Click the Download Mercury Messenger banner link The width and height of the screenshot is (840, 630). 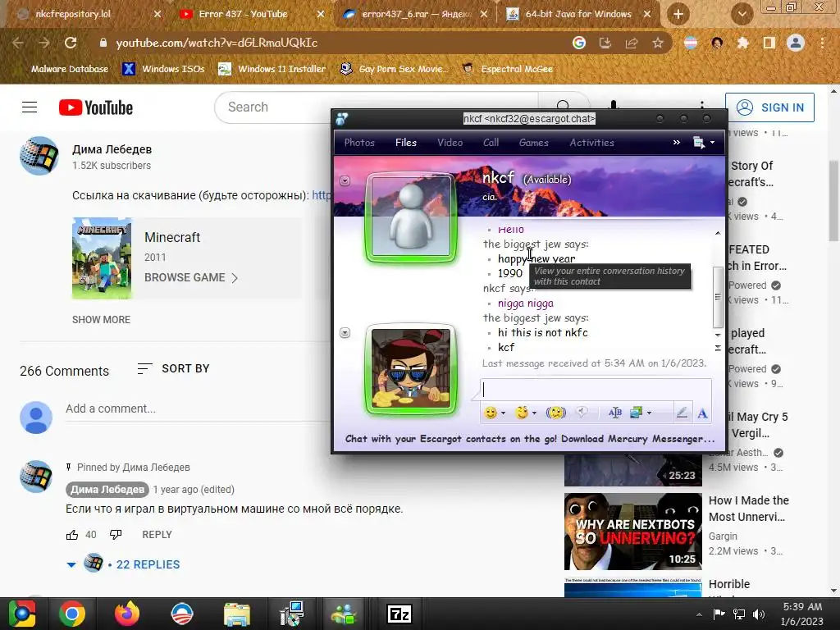pos(530,439)
